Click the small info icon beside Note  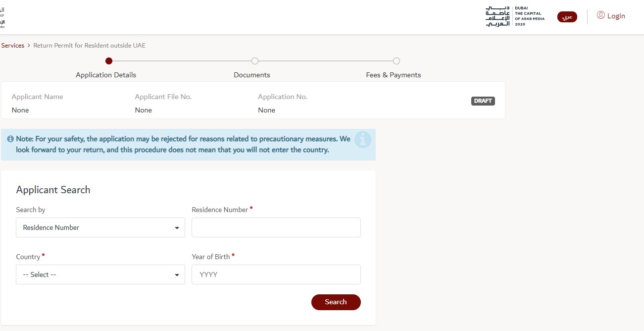[10, 139]
